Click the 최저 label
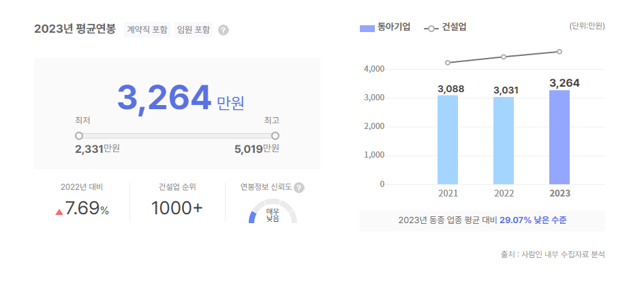Image resolution: width=644 pixels, height=290 pixels. (x=82, y=121)
